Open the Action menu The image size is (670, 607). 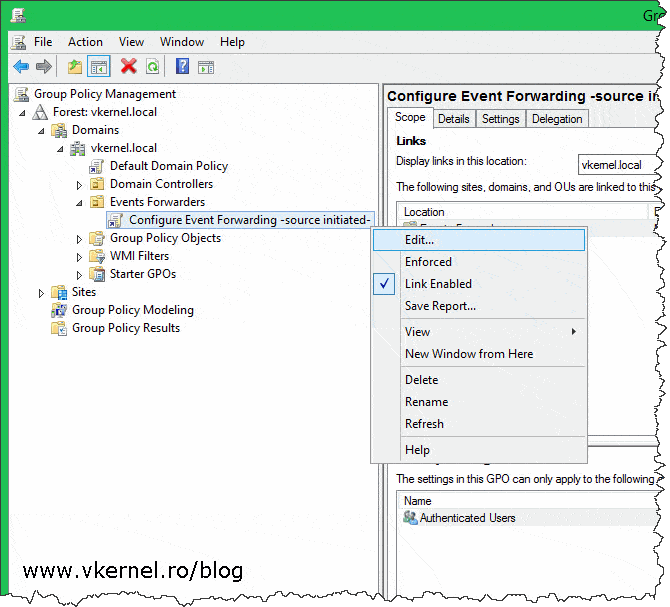coord(85,42)
